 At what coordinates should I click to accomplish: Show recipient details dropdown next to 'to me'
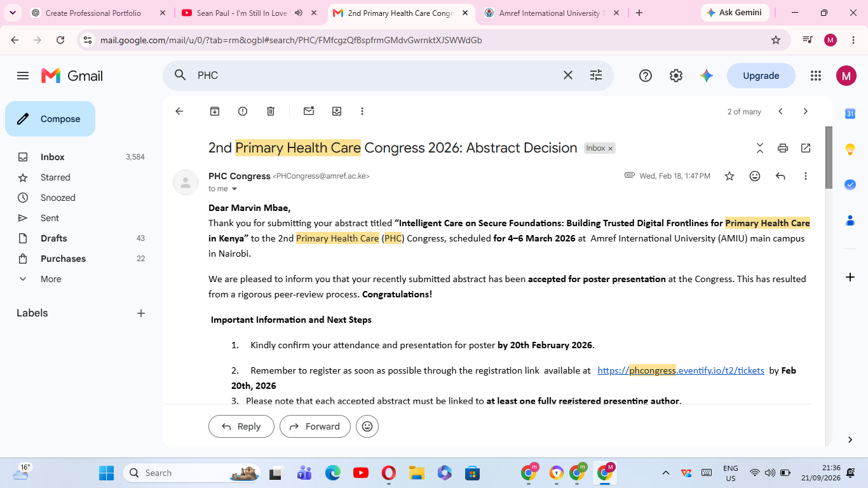pos(234,189)
